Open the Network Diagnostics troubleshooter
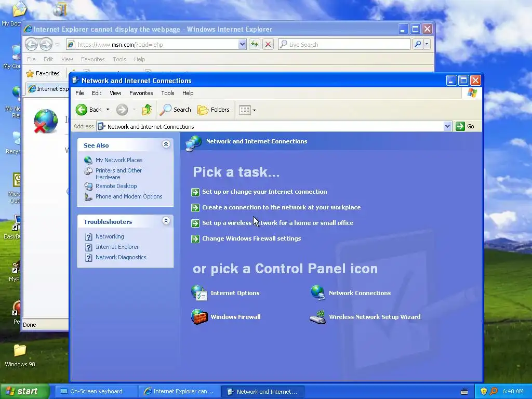532x399 pixels. tap(121, 257)
